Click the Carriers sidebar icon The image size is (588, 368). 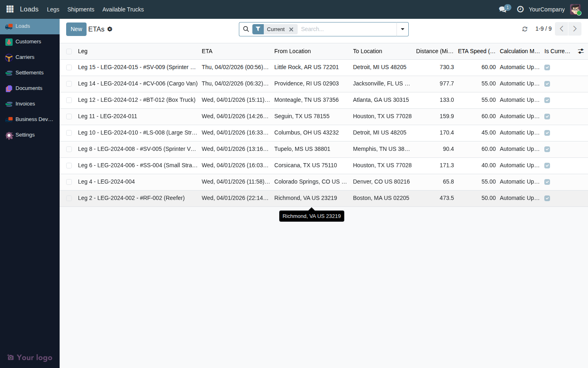(9, 57)
